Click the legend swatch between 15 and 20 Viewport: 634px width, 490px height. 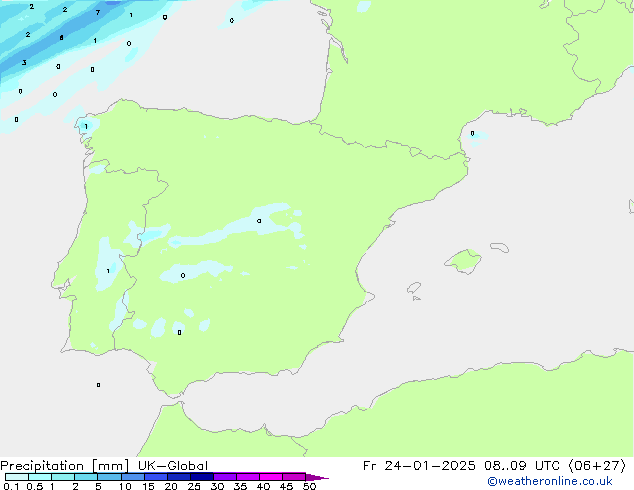coord(156,477)
